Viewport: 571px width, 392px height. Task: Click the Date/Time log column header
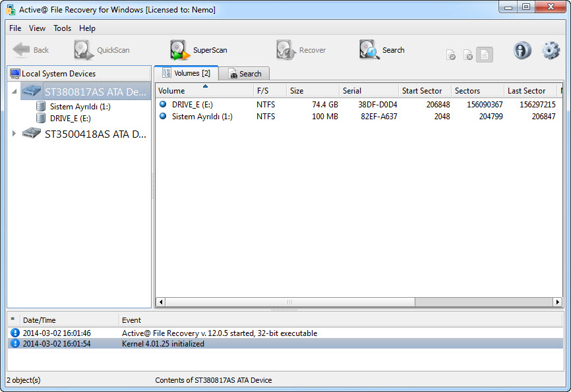click(x=69, y=320)
